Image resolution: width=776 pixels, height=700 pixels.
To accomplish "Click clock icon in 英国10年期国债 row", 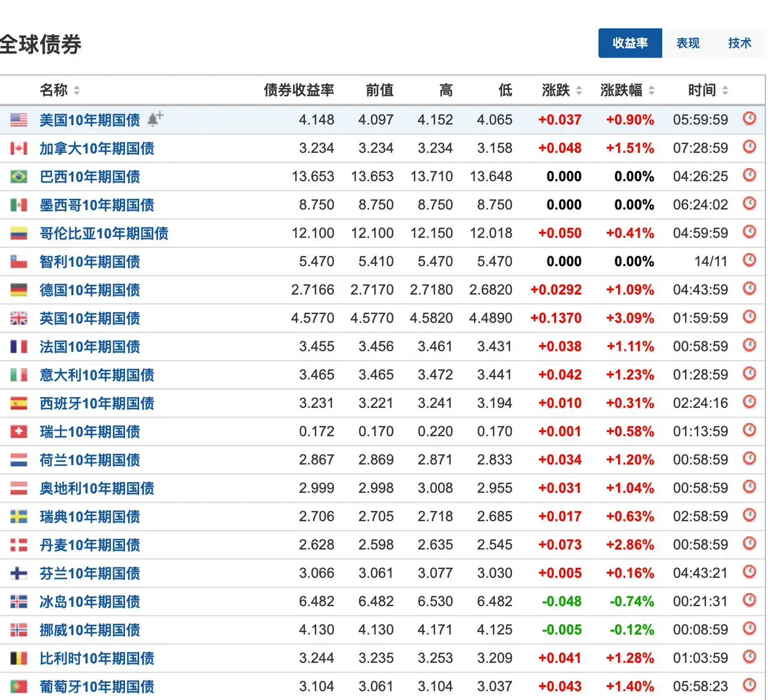I will (749, 317).
